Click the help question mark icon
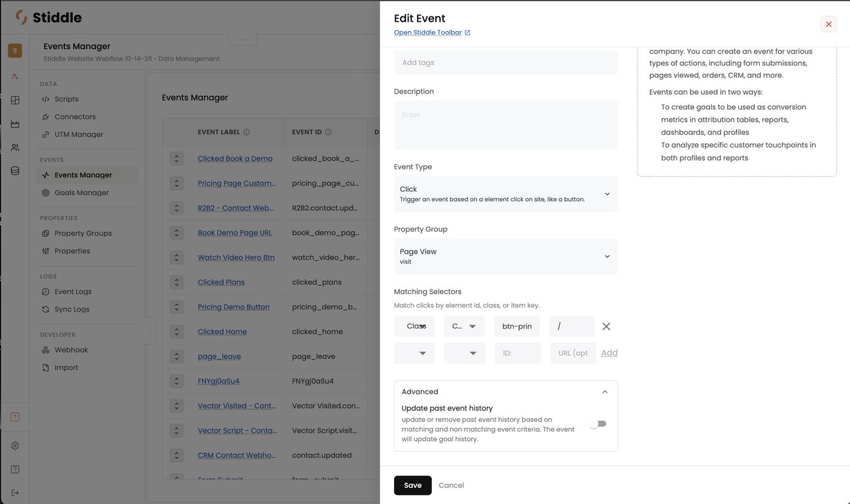This screenshot has height=504, width=850. (15, 469)
